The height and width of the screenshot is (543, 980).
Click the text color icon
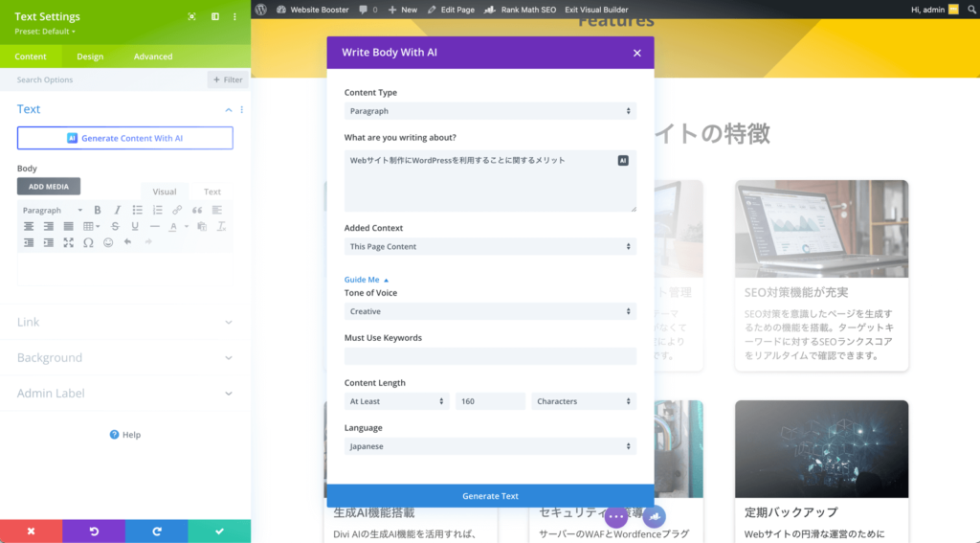(174, 226)
